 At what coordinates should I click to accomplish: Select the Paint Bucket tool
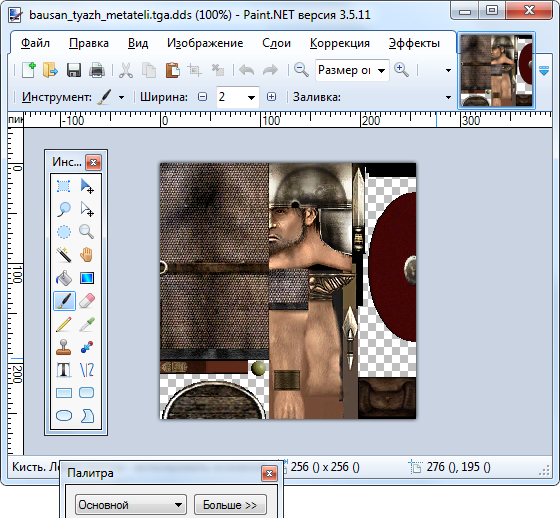[64, 278]
